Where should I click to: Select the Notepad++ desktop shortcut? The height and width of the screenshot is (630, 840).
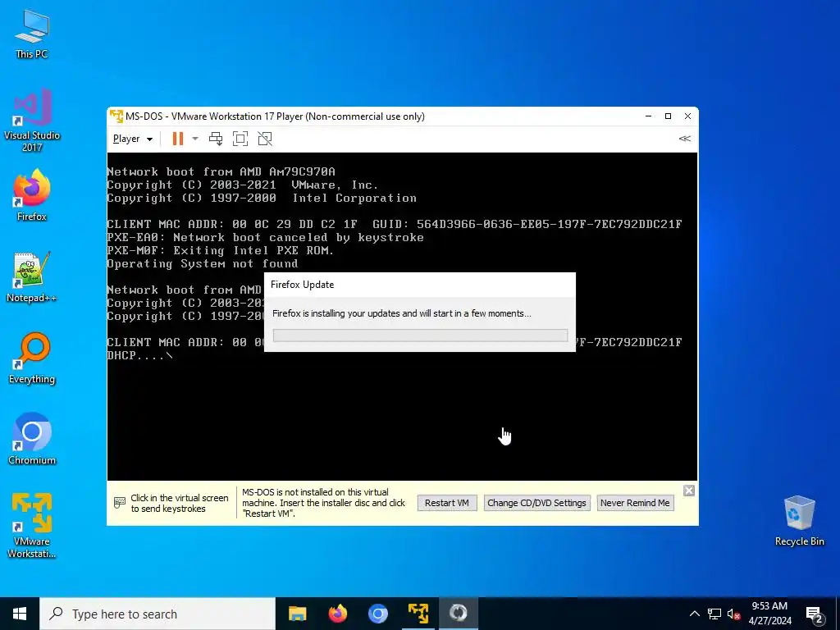click(x=32, y=277)
